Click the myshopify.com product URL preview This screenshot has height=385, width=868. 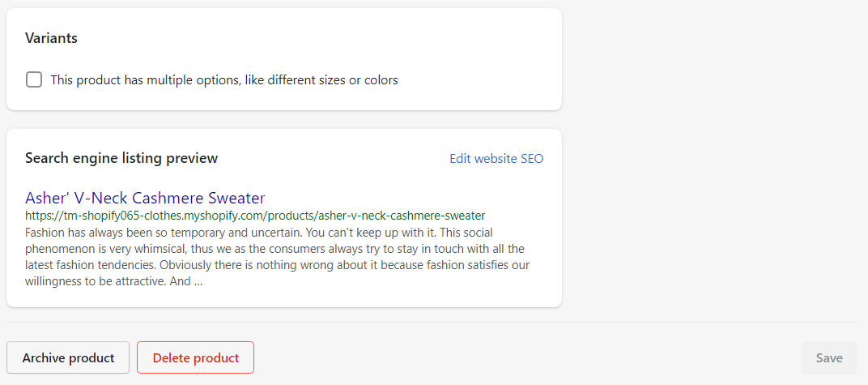[255, 215]
